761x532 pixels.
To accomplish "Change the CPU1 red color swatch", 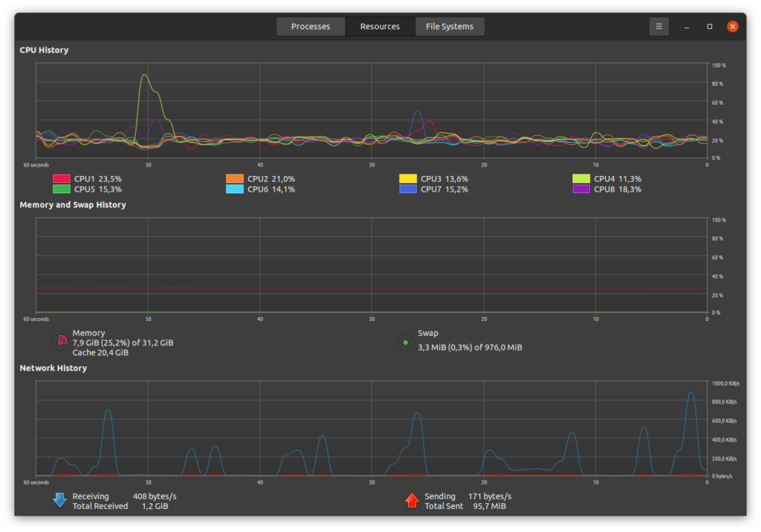I will [62, 178].
